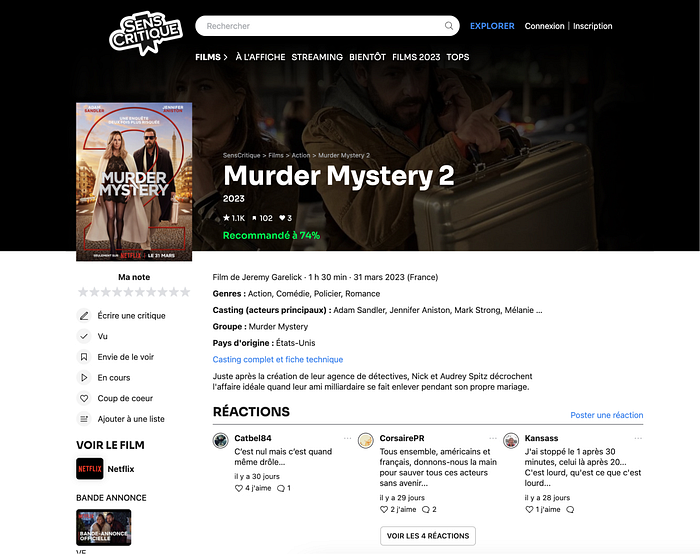Open the Comédie genre link
The height and width of the screenshot is (554, 700).
click(x=293, y=294)
